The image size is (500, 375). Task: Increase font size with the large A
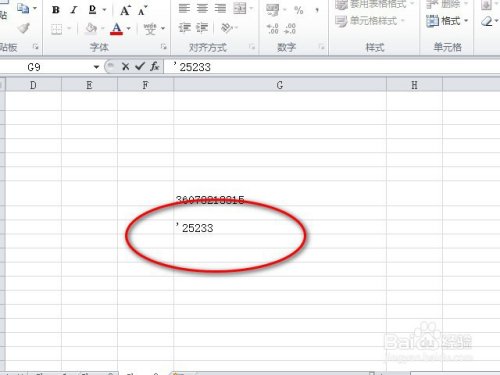(x=125, y=10)
